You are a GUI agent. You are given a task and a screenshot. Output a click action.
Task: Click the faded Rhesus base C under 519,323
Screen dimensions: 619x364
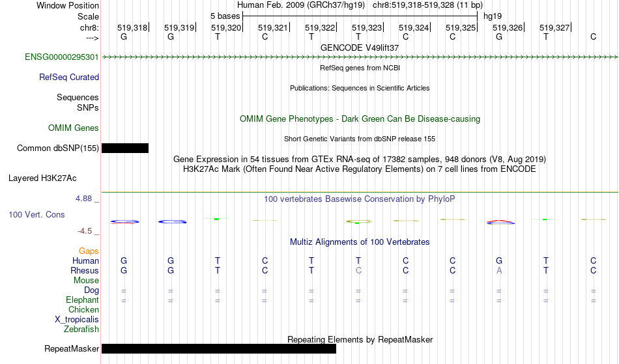358,270
